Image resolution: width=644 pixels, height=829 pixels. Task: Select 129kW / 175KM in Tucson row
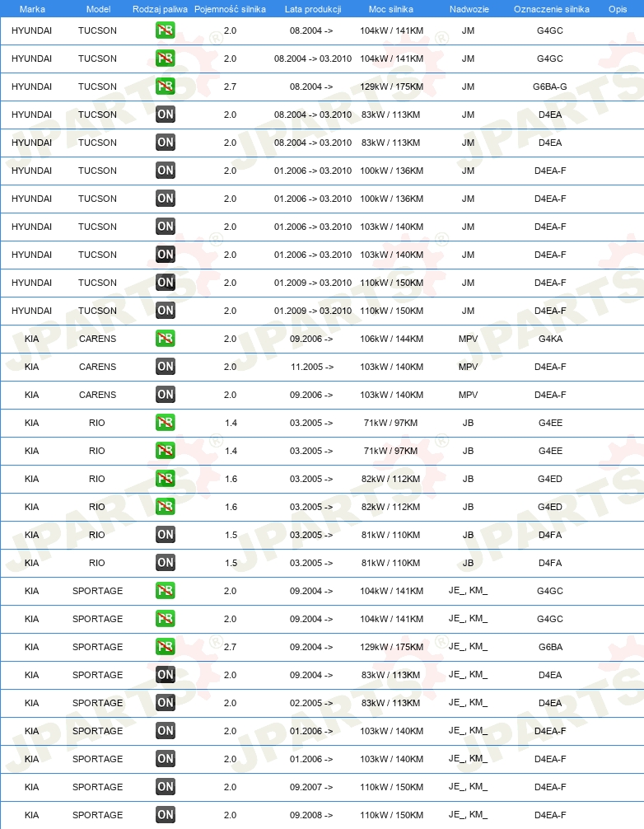391,87
